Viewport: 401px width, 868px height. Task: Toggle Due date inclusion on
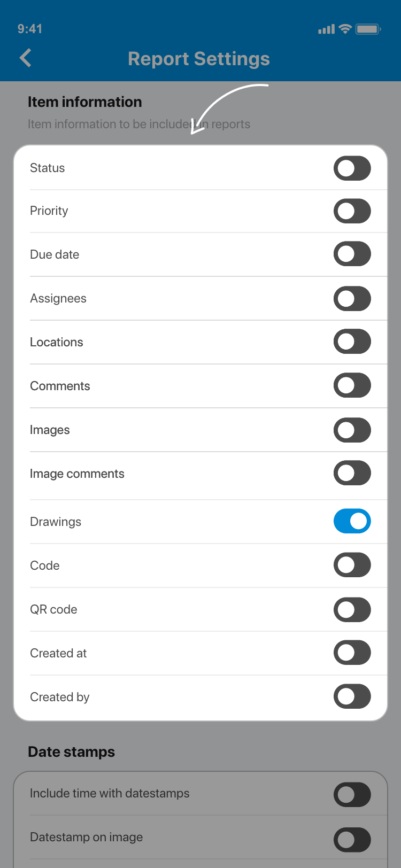click(352, 254)
